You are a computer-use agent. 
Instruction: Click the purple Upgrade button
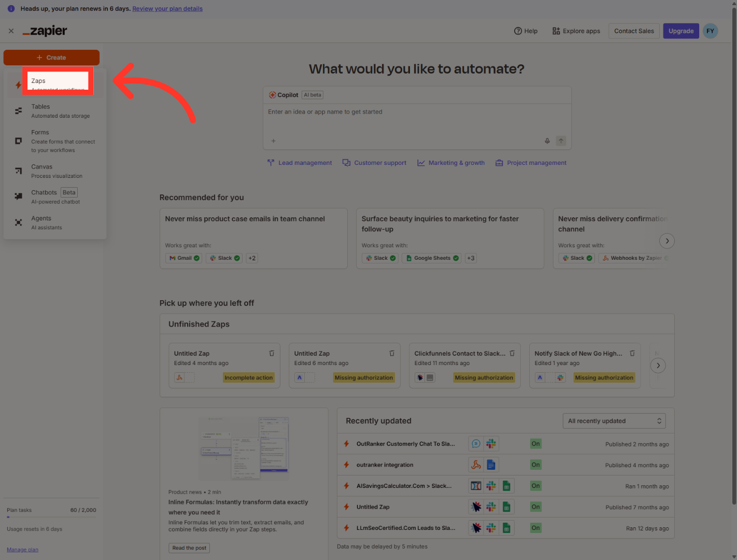681,31
